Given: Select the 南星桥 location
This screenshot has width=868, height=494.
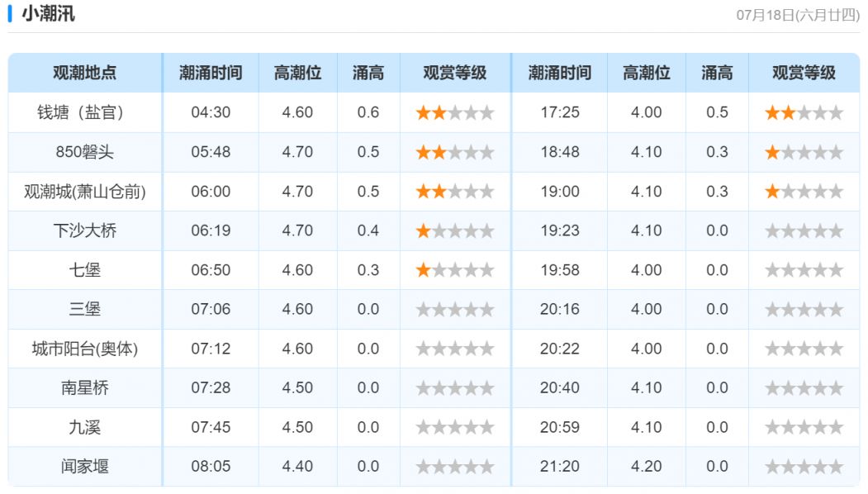Looking at the screenshot, I should pyautogui.click(x=85, y=387).
